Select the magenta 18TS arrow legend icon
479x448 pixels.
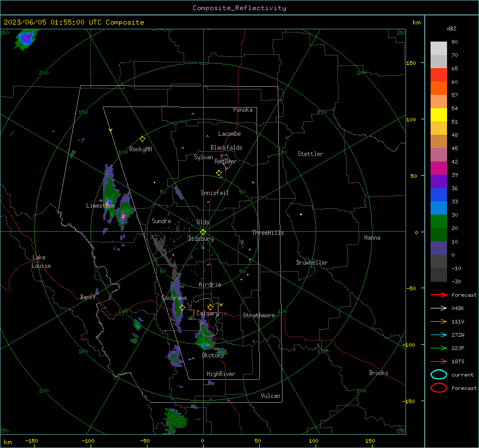[439, 362]
